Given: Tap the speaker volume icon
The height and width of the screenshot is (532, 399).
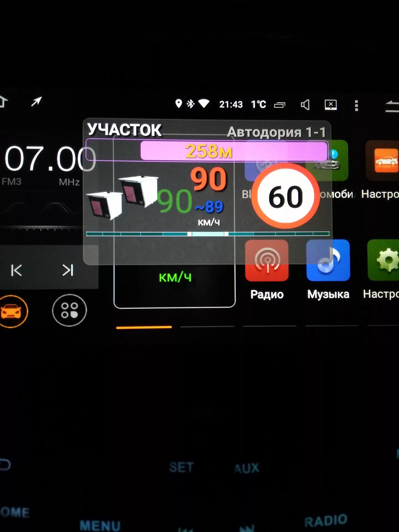Looking at the screenshot, I should pos(305,105).
